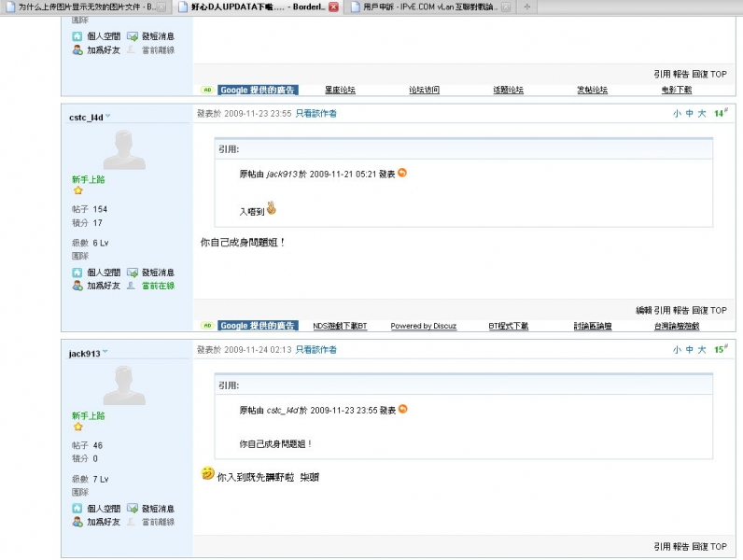
Task: Expand the dropdown arrow beside username cstc_l4d
Action: coord(107,117)
